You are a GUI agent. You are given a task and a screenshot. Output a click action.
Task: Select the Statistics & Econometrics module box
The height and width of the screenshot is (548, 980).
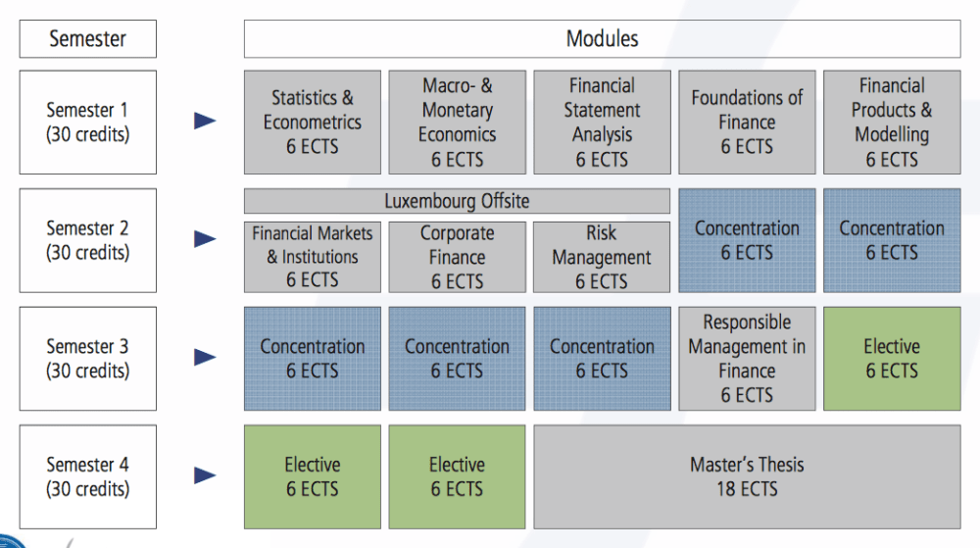tap(313, 123)
